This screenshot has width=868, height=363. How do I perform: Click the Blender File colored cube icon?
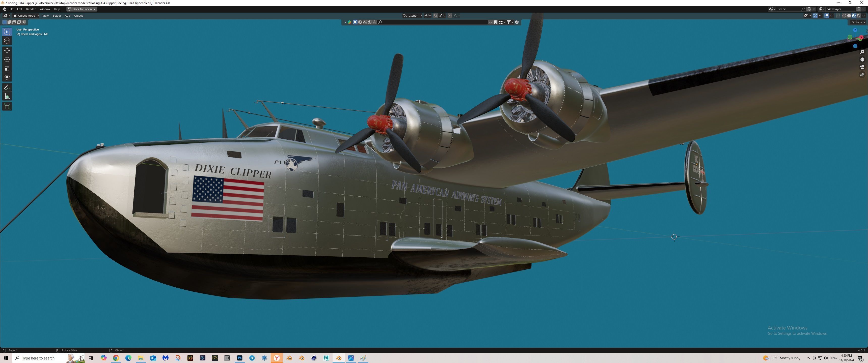[x=349, y=22]
